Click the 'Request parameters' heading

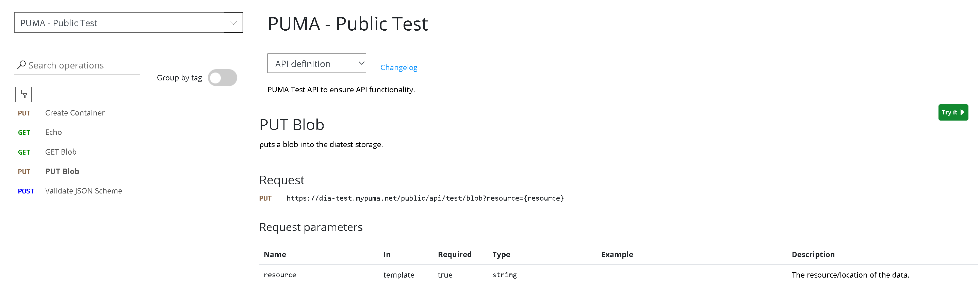[x=311, y=227]
